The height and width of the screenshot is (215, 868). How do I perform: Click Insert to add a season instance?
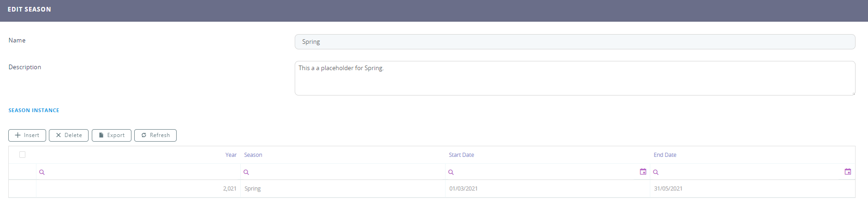[27, 135]
